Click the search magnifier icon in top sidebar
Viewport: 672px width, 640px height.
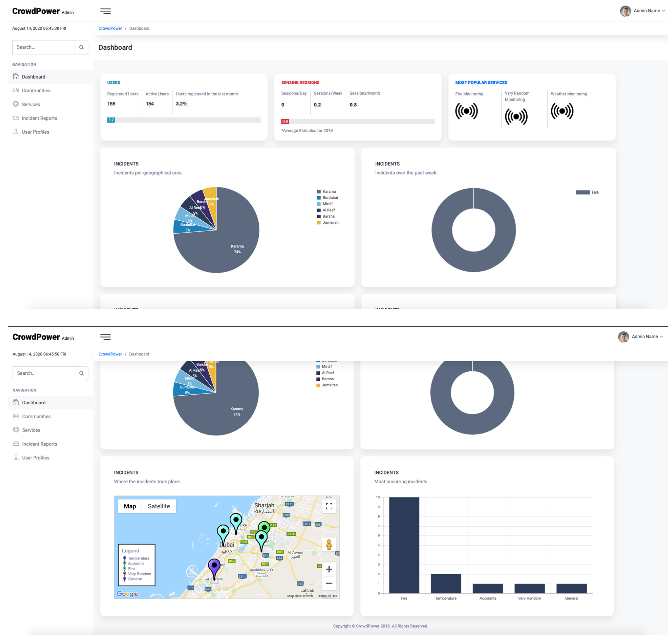[x=81, y=47]
